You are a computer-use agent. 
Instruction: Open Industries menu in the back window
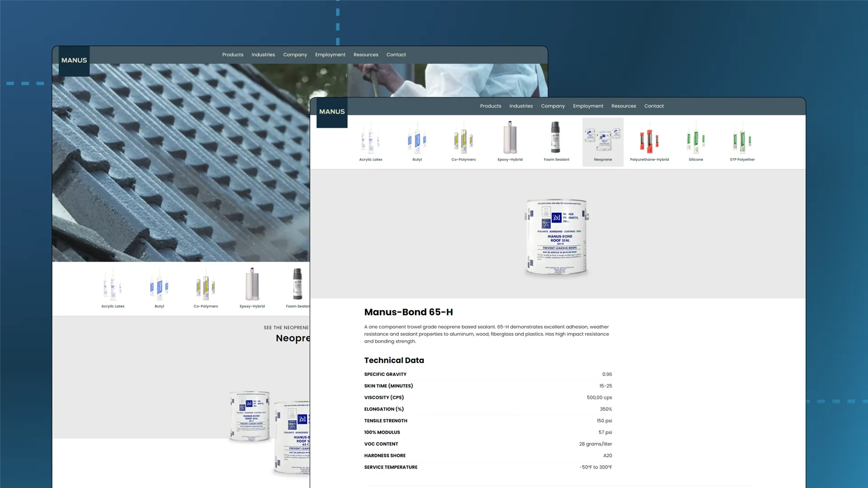click(x=263, y=55)
